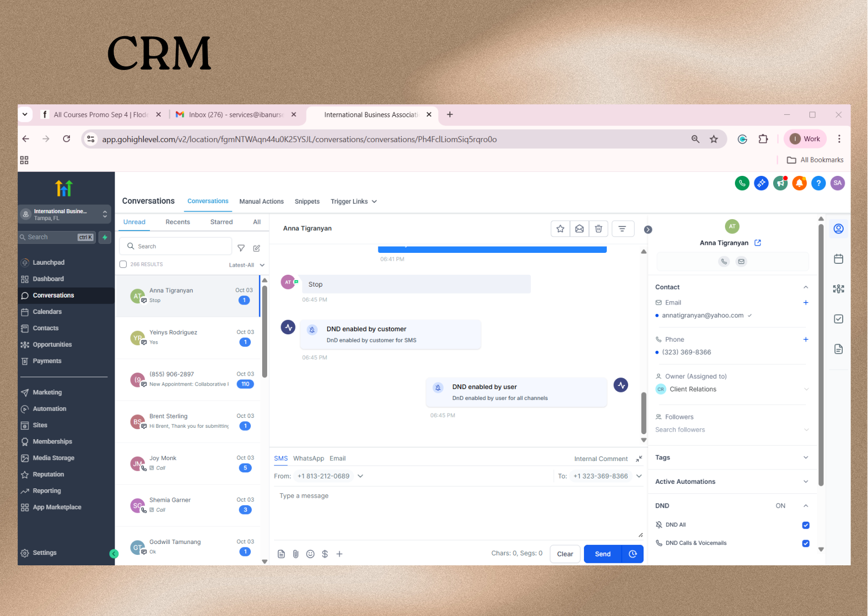
Task: Collapse the contact details panel arrow
Action: tap(648, 230)
